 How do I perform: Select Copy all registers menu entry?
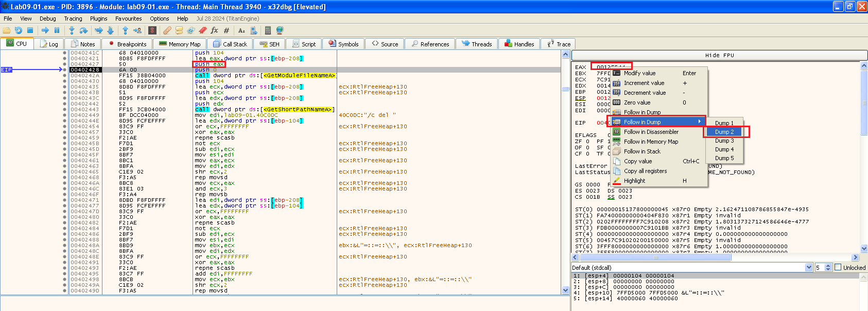pyautogui.click(x=645, y=171)
